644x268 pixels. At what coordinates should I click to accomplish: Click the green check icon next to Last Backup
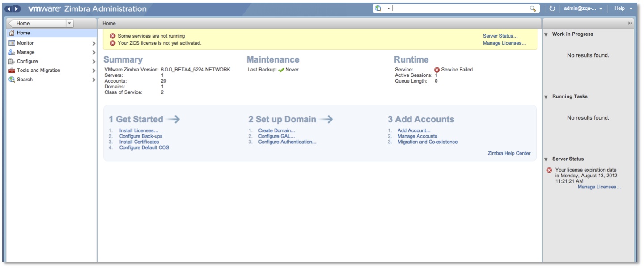(281, 70)
